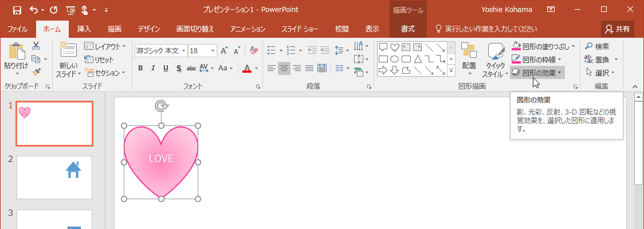Pick the rectangle shape in shapes gallery
The width and height of the screenshot is (644, 229).
coord(383,59)
